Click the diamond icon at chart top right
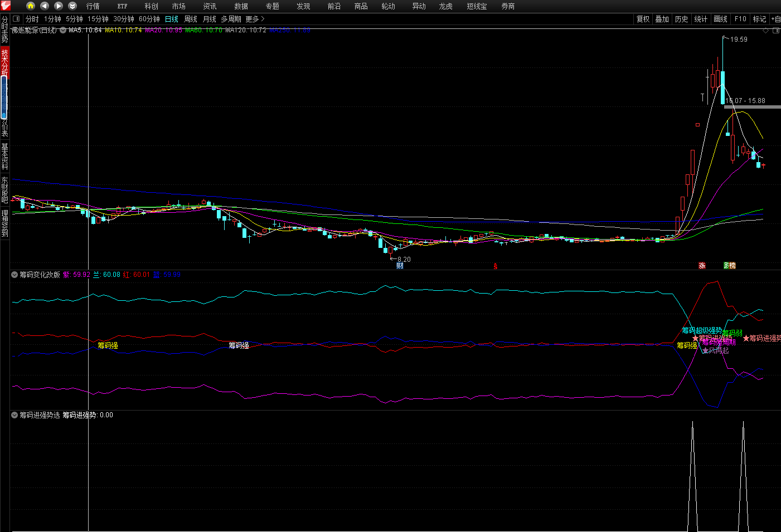The width and height of the screenshot is (781, 532). pos(766,31)
